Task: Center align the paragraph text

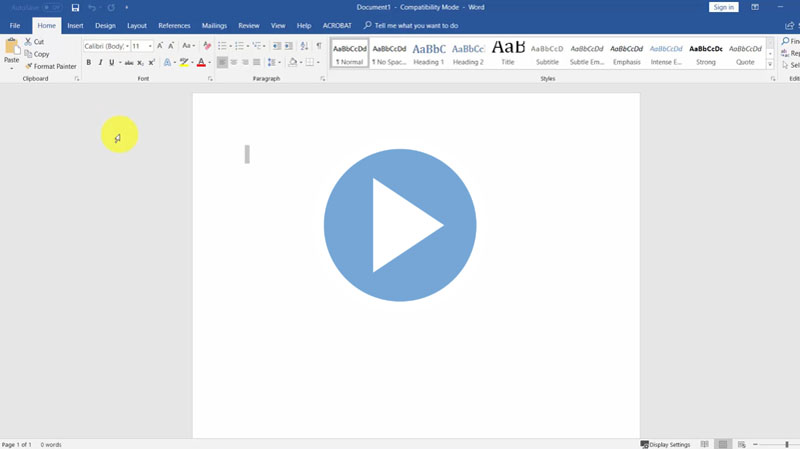Action: click(234, 62)
